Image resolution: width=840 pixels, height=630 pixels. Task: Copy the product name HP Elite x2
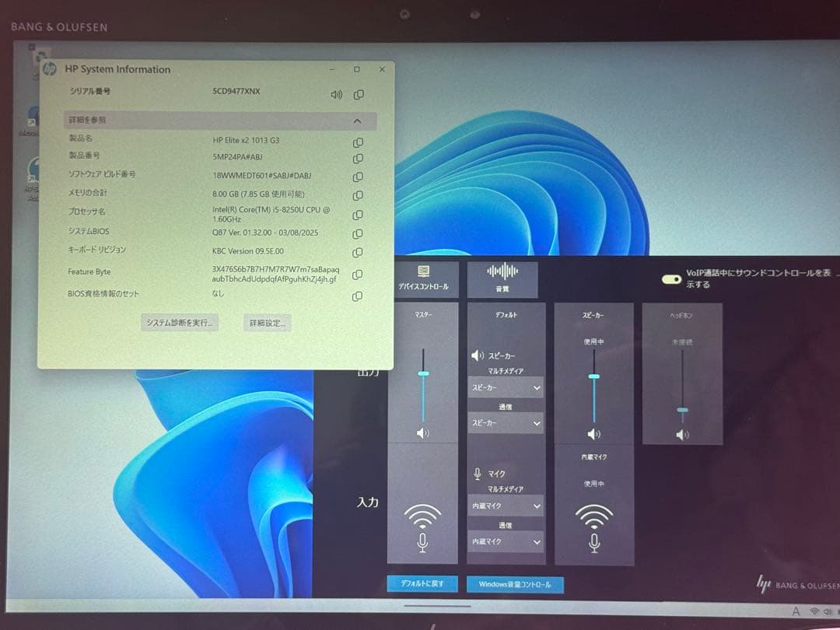(x=358, y=142)
